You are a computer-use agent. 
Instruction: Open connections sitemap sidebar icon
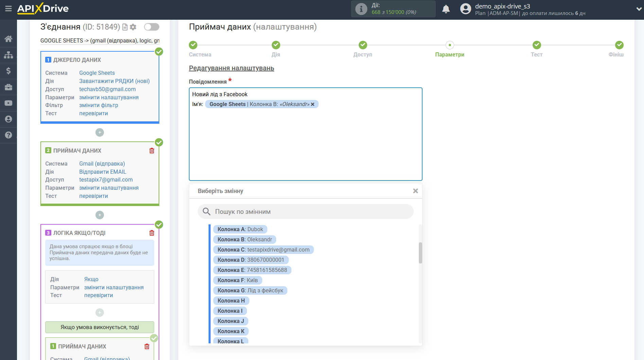[x=8, y=55]
